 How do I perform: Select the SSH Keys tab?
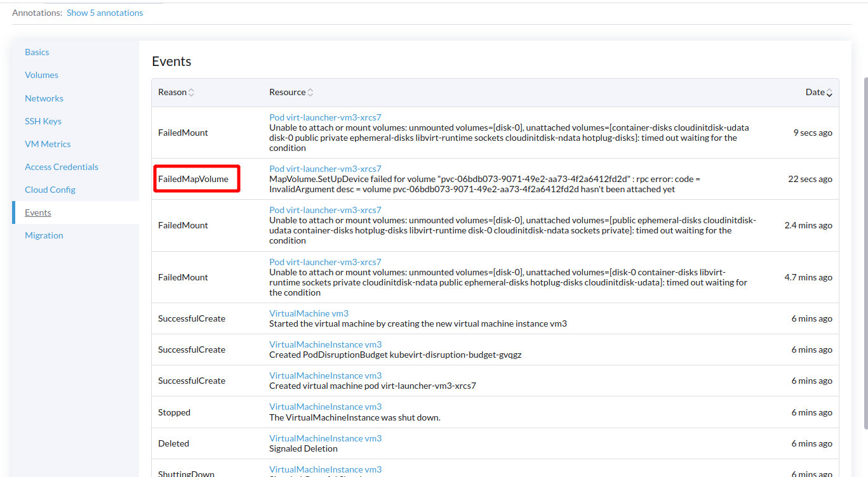click(x=43, y=121)
